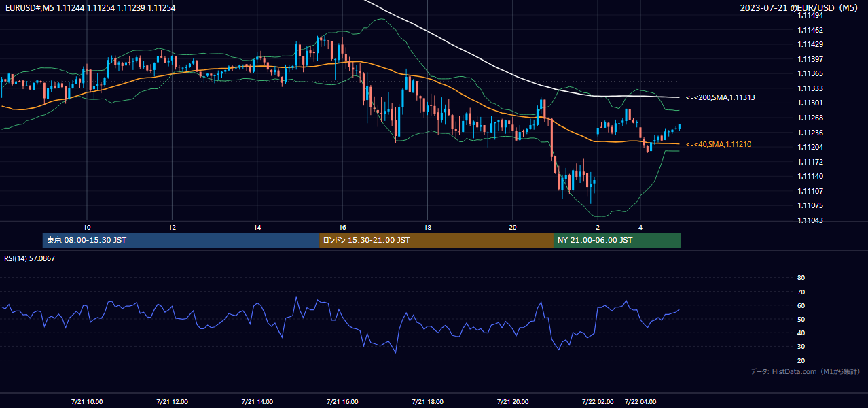Click hour label 14 under the price chart
This screenshot has width=868, height=408.
pos(257,227)
